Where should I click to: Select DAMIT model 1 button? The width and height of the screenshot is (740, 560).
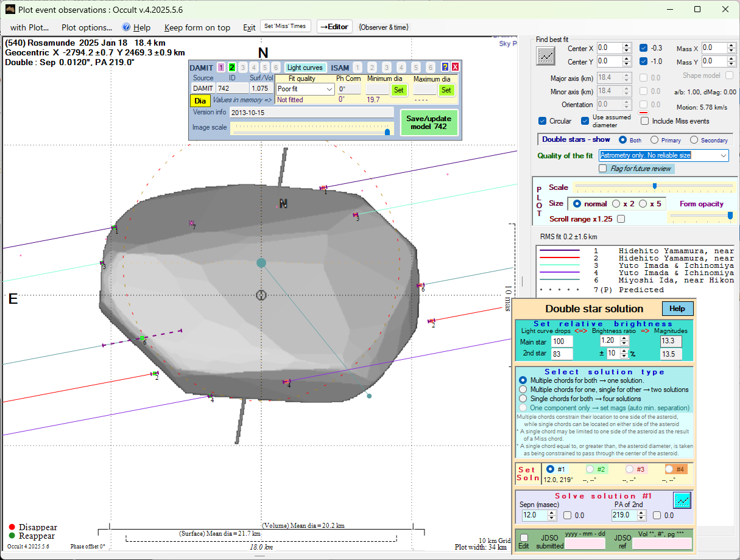click(x=221, y=68)
